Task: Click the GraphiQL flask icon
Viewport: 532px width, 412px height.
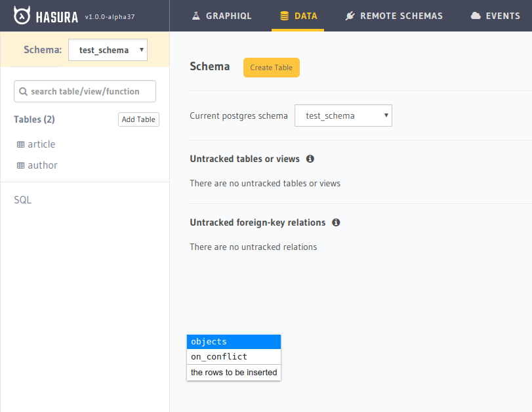Action: 195,16
